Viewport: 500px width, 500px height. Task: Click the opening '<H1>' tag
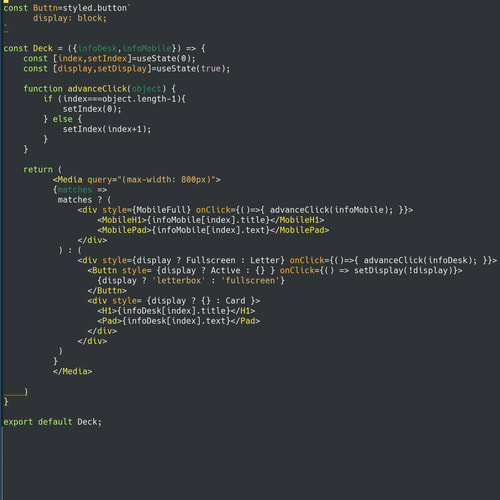coord(107,310)
